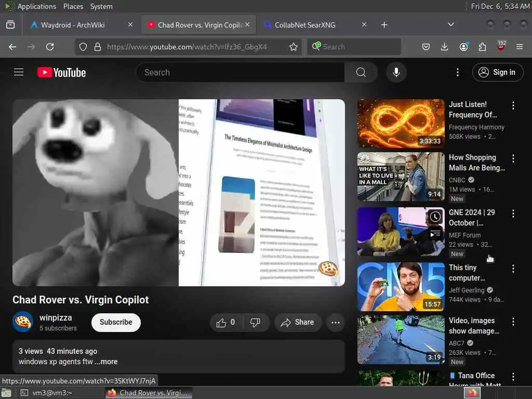Open the What It's Like to Live in a Mall thumbnail
This screenshot has height=399, width=532.
401,177
